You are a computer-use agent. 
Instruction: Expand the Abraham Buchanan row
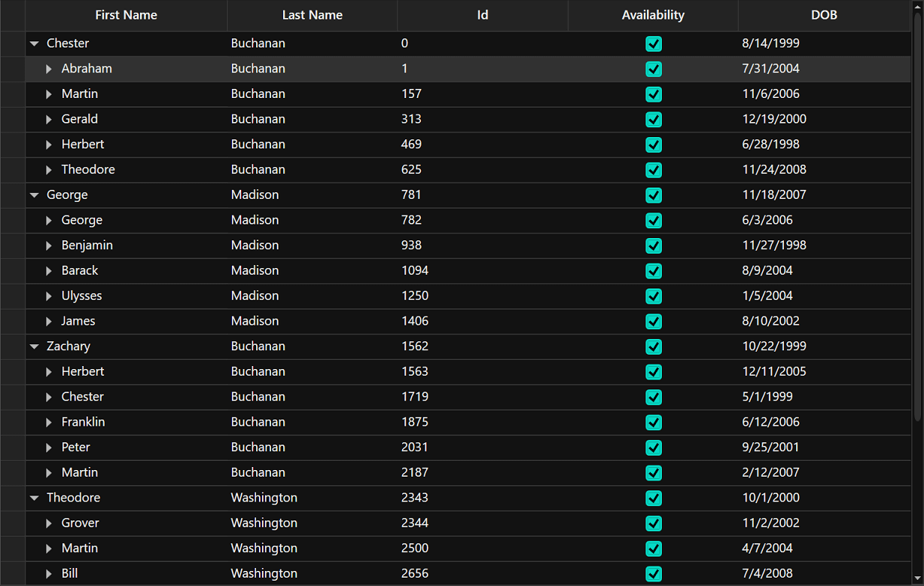49,69
